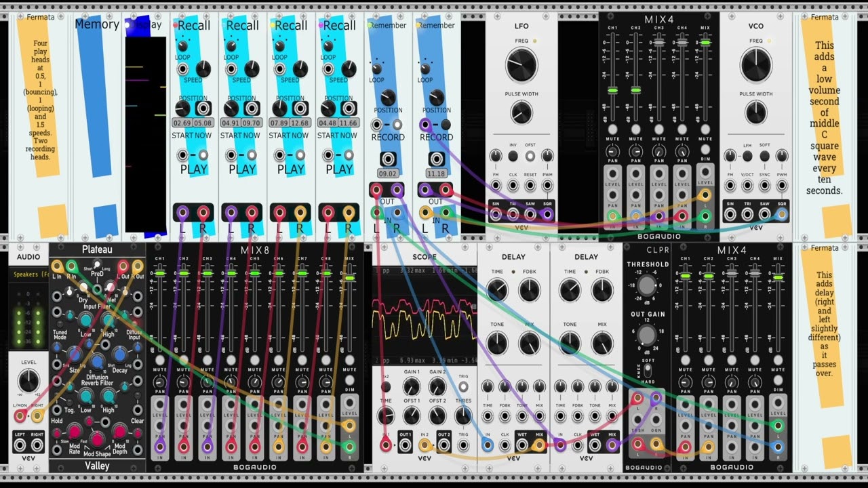Image resolution: width=868 pixels, height=488 pixels.
Task: Toggle the Scope 1x2 button
Action: tap(385, 386)
